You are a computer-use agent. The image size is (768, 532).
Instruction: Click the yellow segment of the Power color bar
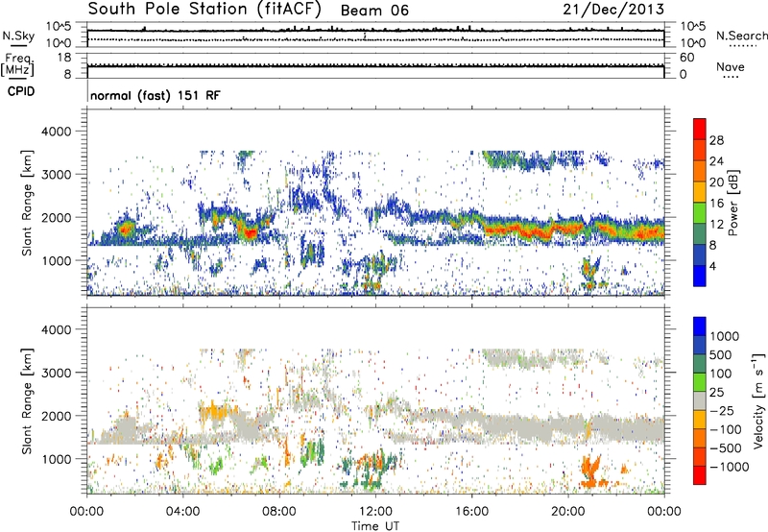click(700, 192)
